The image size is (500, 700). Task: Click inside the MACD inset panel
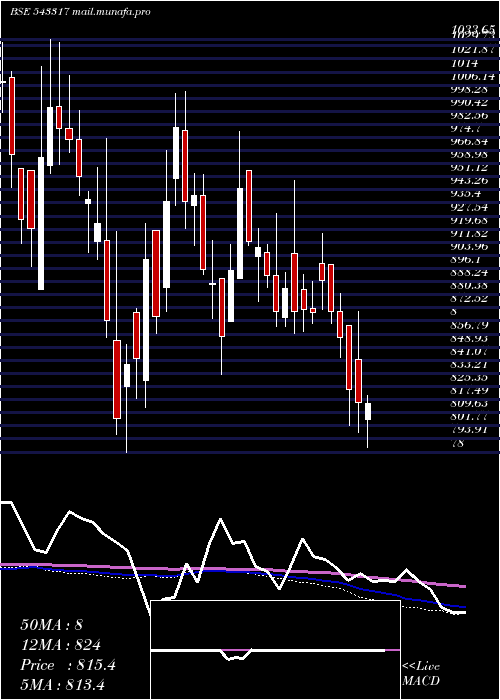coord(275,650)
